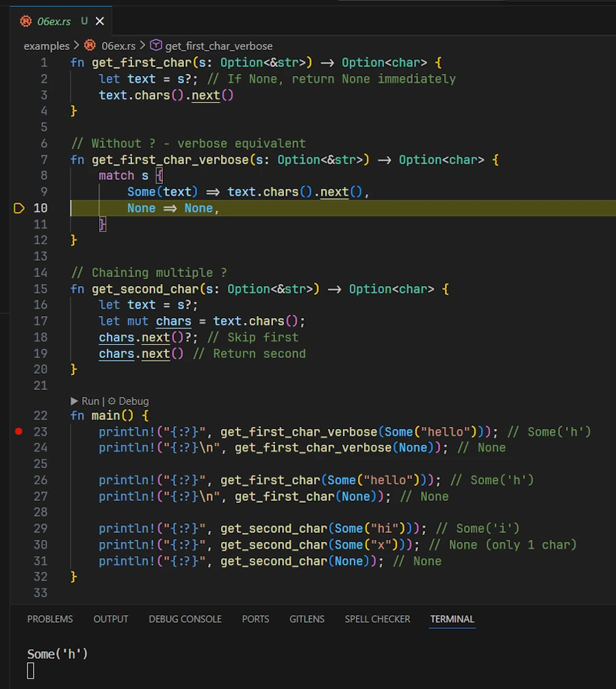Viewport: 616px width, 689px height.
Task: Click the Rust file icon in the 06ex.rs tab
Action: point(26,21)
